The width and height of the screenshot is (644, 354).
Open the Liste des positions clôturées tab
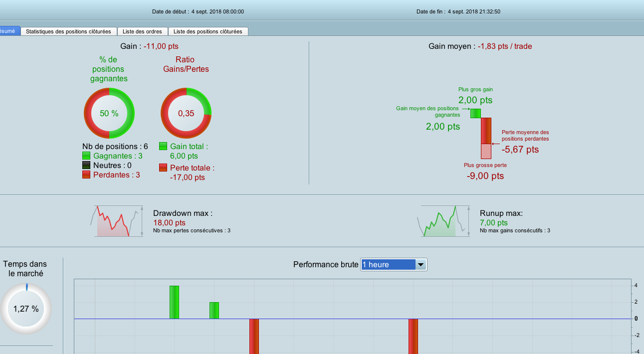tap(208, 31)
